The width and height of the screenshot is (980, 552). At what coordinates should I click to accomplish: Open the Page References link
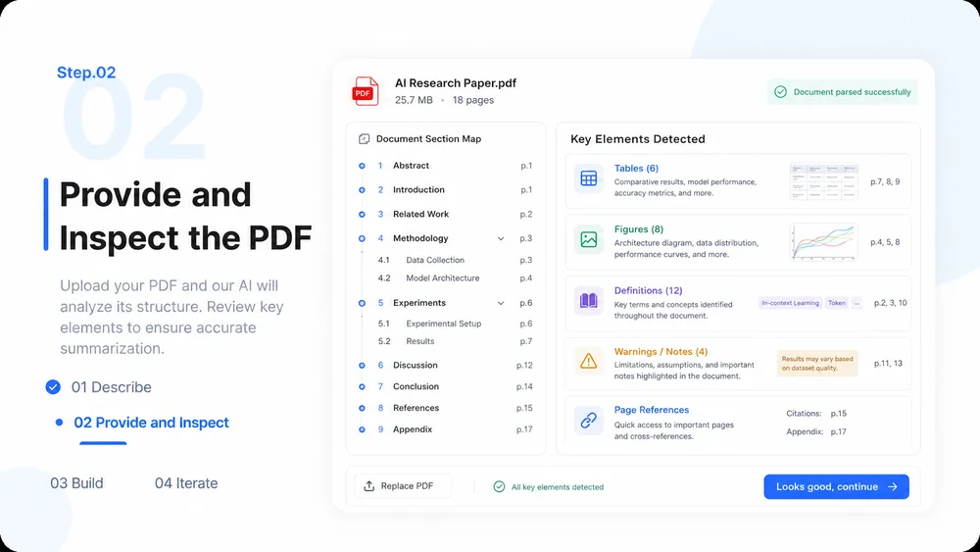(x=652, y=410)
